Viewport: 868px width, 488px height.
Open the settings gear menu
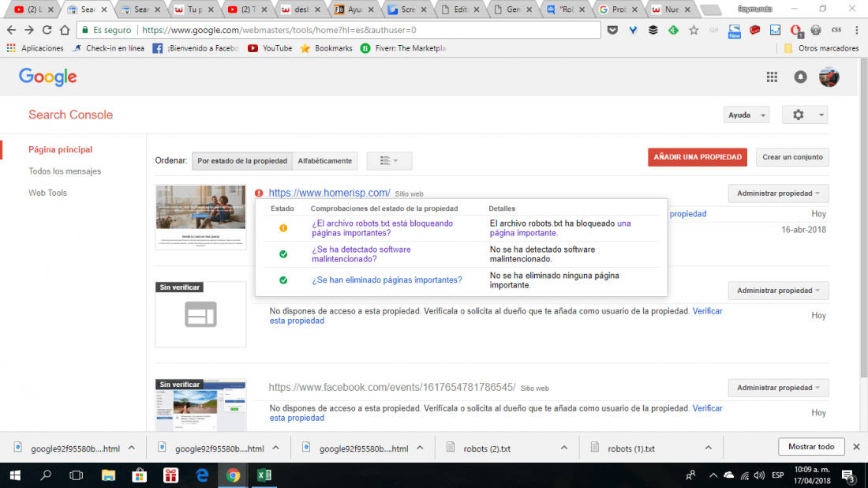805,114
